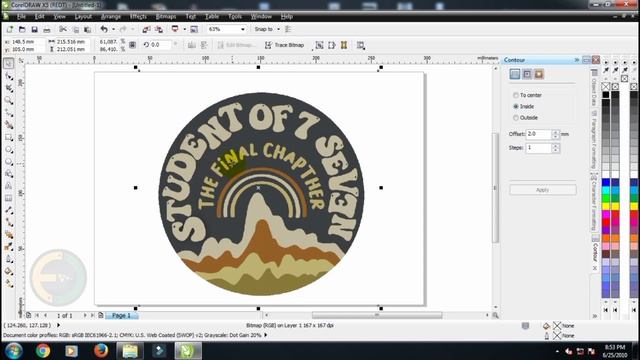Click the Paste icon in toolbar
640x360 pixels.
[x=87, y=29]
